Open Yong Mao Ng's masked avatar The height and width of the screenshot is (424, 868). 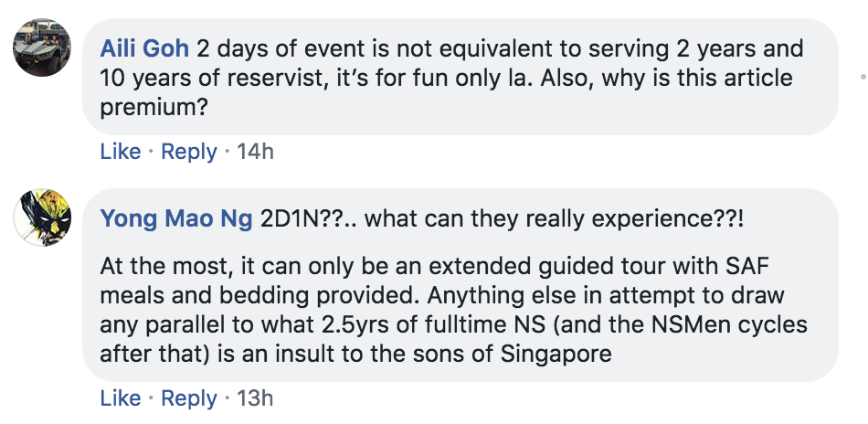point(42,217)
